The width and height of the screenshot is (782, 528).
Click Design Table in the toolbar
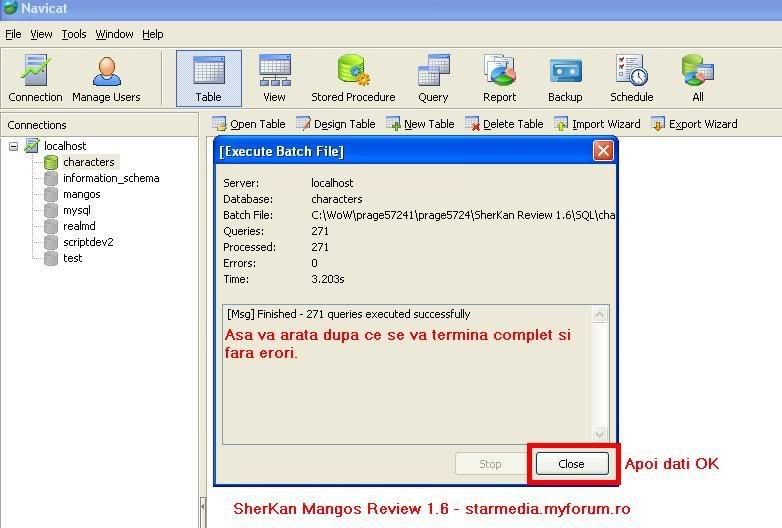coord(336,124)
